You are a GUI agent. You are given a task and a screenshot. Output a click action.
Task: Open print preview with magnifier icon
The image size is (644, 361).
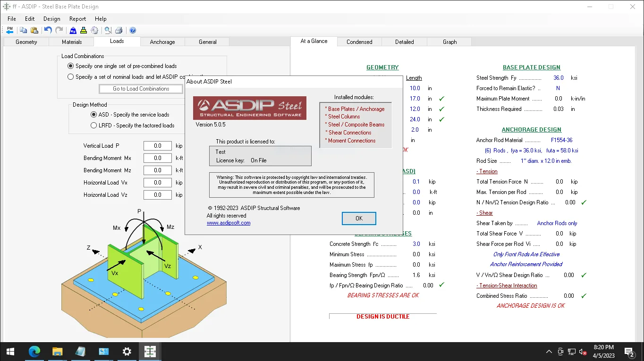108,30
